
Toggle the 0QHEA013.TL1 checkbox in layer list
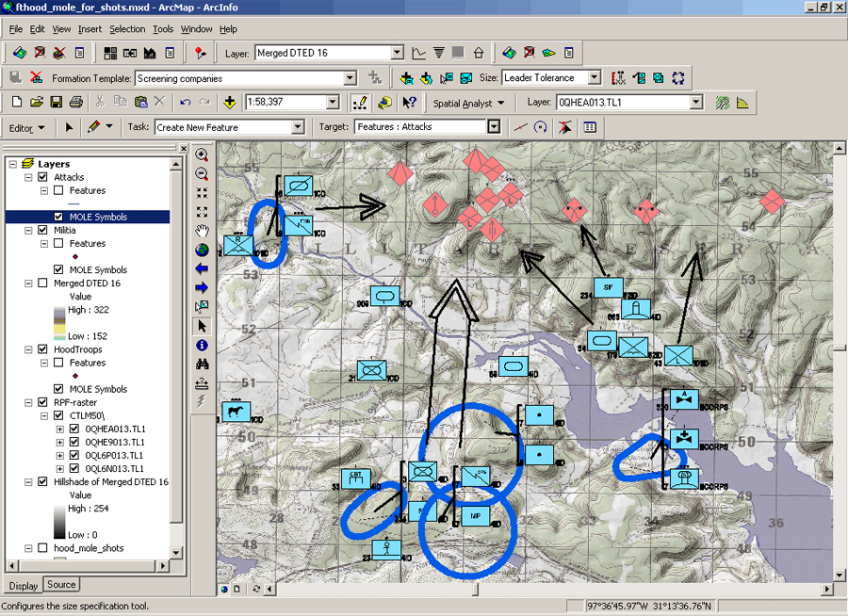pyautogui.click(x=74, y=429)
